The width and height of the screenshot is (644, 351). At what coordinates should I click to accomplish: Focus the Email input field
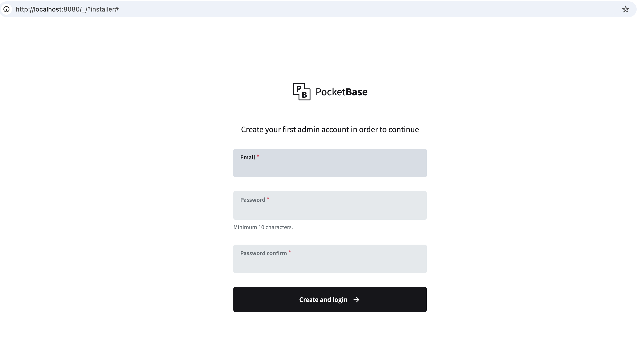[330, 167]
